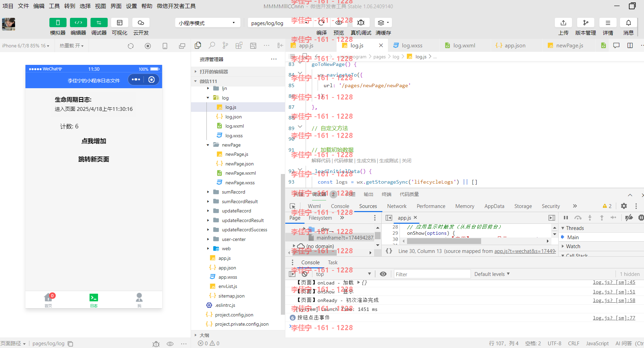Switch to the log.wxss editor tab
This screenshot has height=348, width=644.
point(412,45)
